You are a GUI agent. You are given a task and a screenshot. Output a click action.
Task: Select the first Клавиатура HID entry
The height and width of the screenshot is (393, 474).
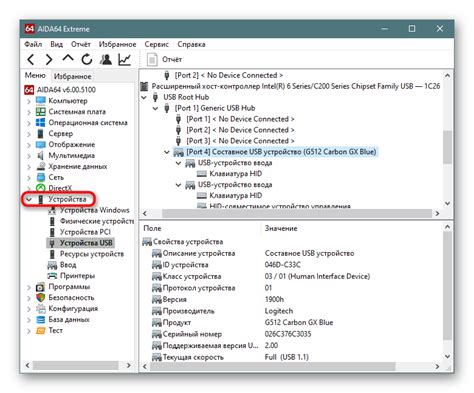(x=235, y=174)
